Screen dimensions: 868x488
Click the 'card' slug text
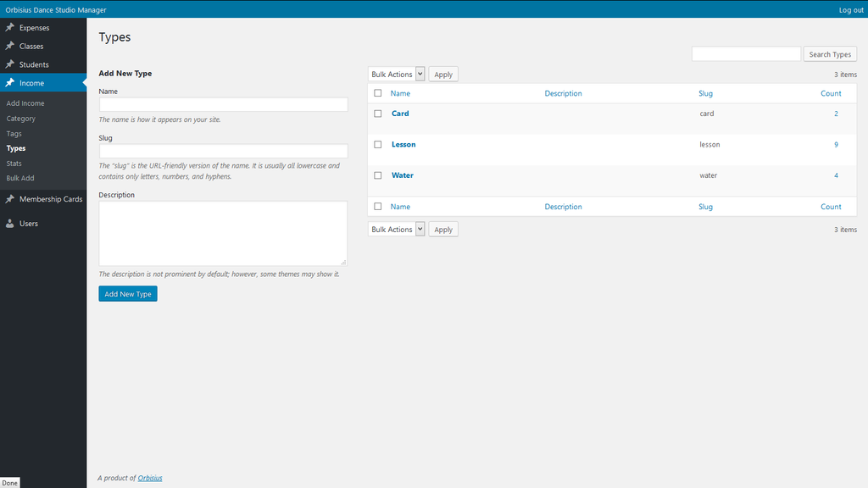pyautogui.click(x=707, y=114)
